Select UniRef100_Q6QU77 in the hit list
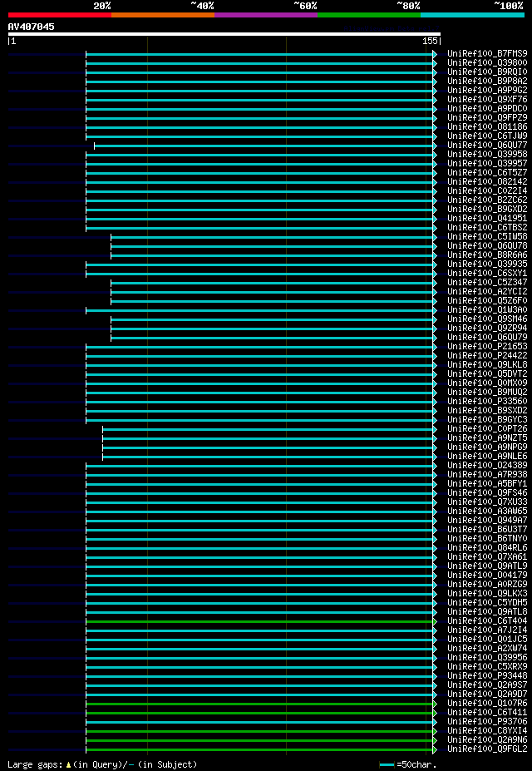This screenshot has height=771, width=532. click(x=487, y=146)
